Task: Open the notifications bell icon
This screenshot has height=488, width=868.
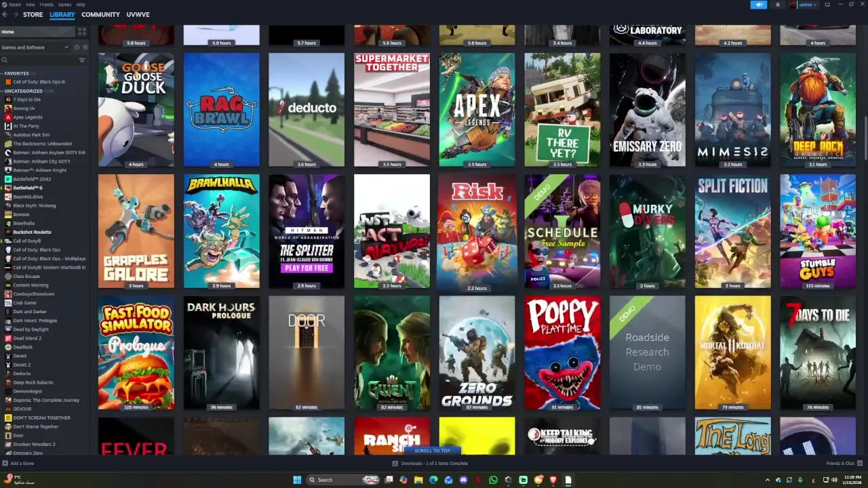Action: (x=778, y=5)
